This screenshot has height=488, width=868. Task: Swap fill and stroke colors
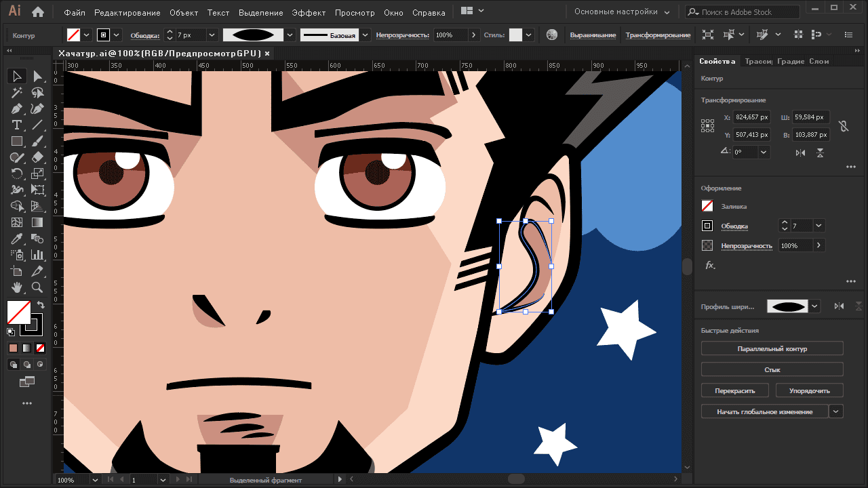pos(41,305)
